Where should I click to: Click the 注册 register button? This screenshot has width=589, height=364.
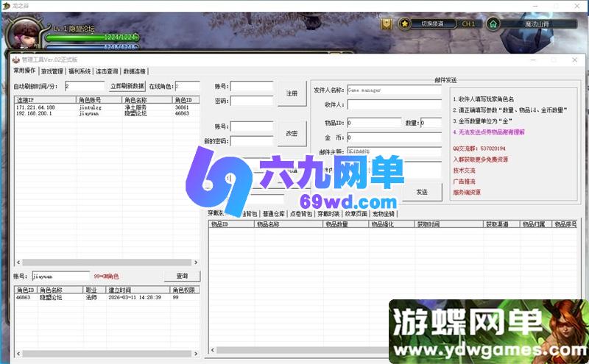292,93
